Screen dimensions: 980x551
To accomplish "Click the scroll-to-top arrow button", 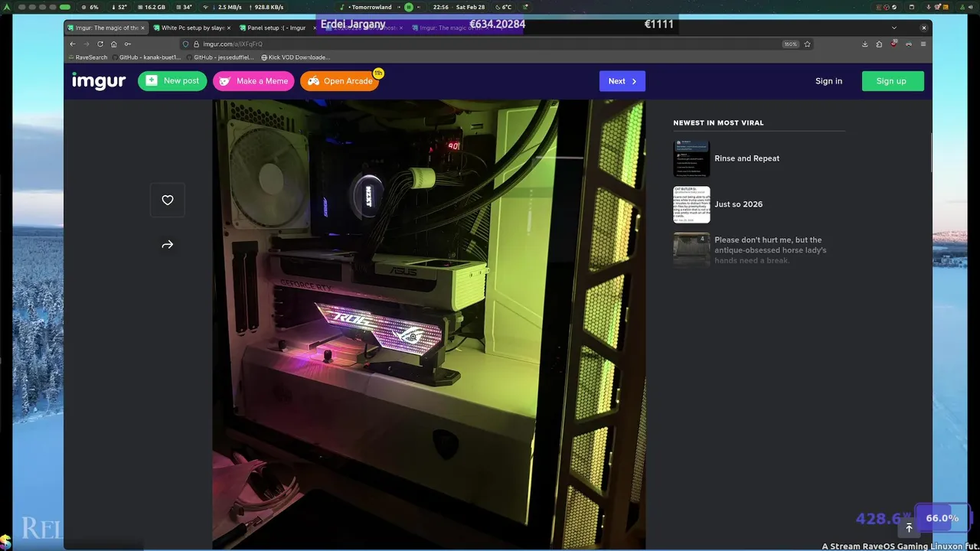I will [x=909, y=528].
